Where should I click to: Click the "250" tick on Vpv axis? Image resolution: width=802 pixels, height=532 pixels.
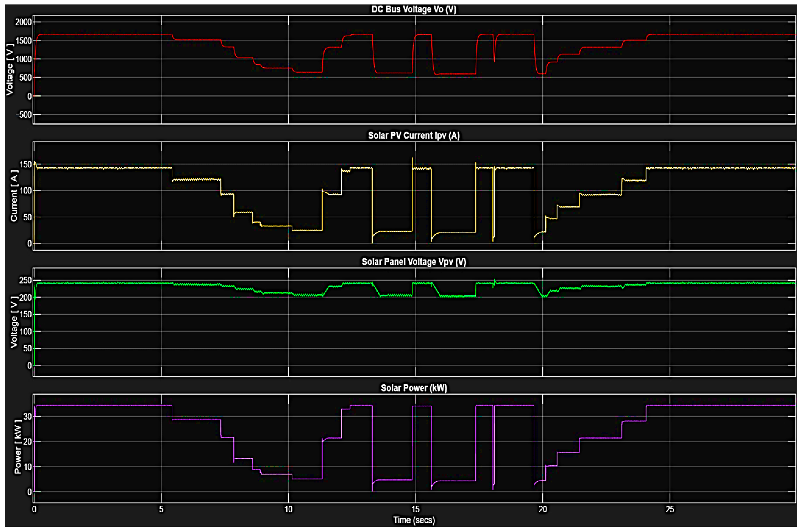26,280
